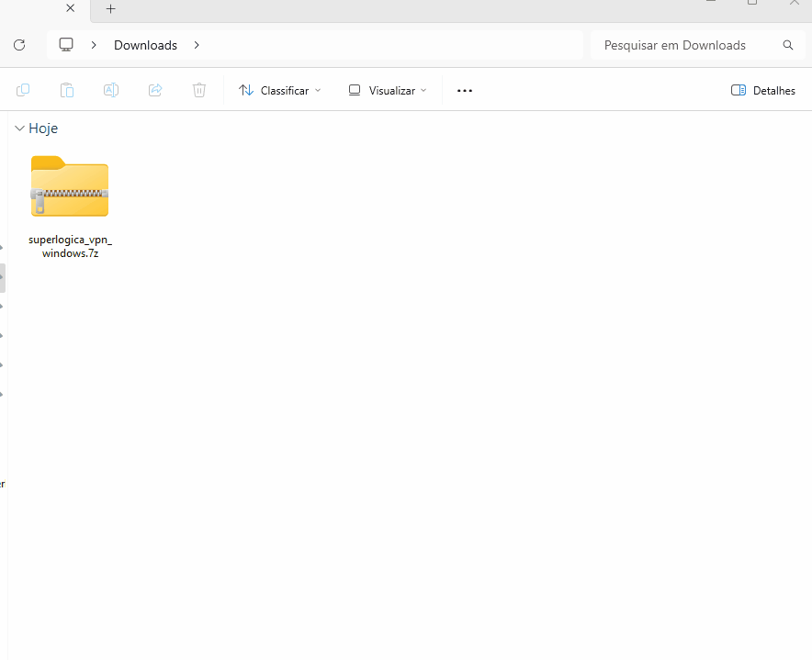Click the Delete trash can icon
812x660 pixels.
click(x=199, y=90)
